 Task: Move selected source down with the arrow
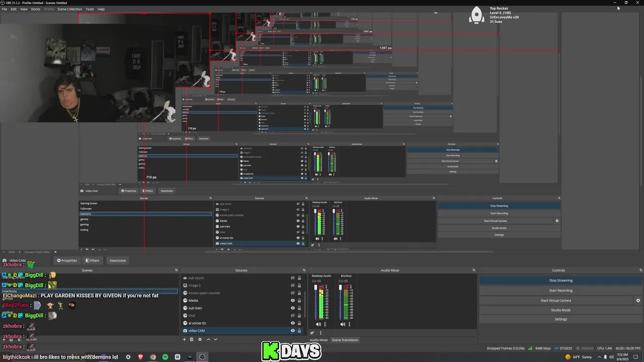(x=215, y=339)
